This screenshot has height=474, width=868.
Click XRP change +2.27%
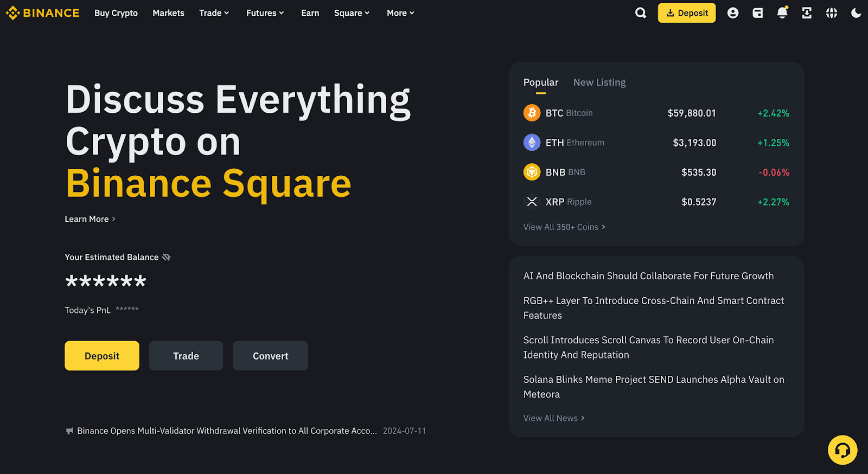coord(773,202)
